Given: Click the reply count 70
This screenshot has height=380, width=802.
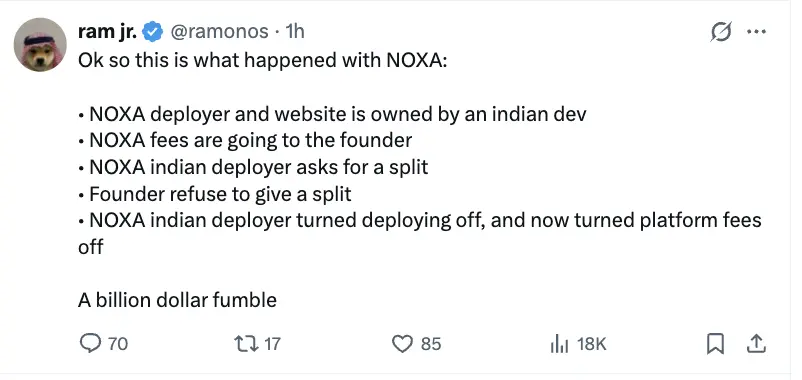Looking at the screenshot, I should (118, 344).
